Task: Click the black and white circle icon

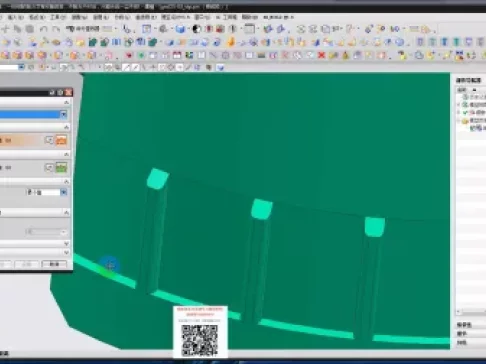Action: (197, 29)
